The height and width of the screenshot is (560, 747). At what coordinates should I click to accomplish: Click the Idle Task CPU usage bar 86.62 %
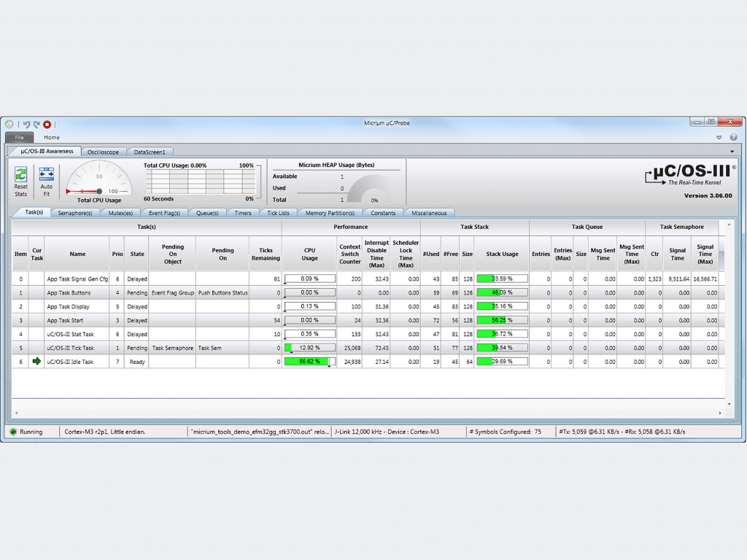click(x=309, y=362)
